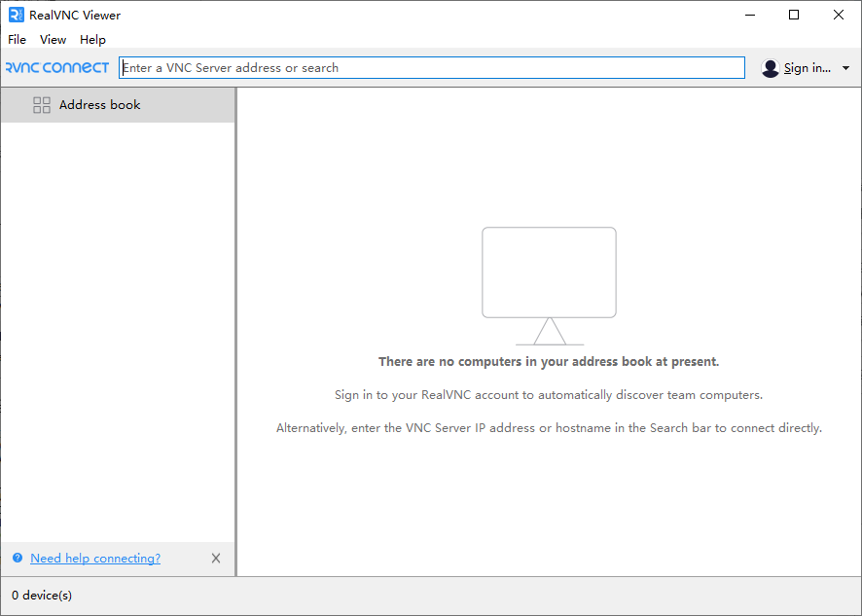Click the minimize window button
The image size is (862, 616).
tap(749, 15)
